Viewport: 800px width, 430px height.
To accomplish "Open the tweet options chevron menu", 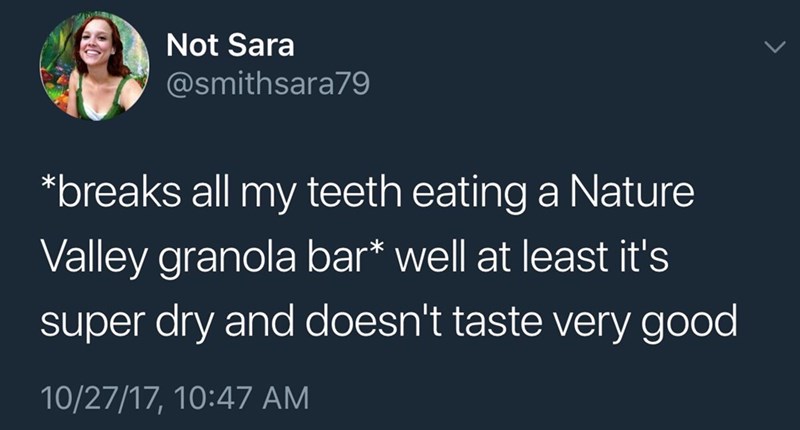I will pos(769,48).
